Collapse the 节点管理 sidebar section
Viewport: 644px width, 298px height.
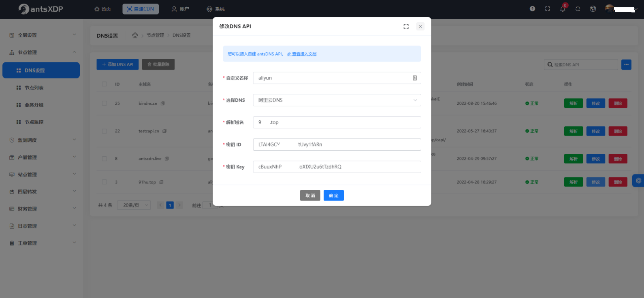pos(42,52)
